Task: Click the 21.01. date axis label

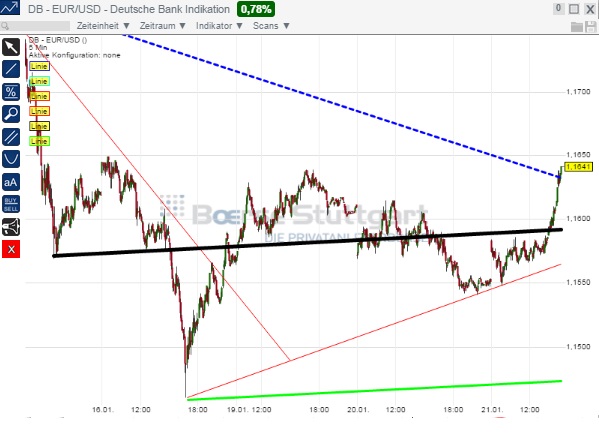Action: (492, 409)
